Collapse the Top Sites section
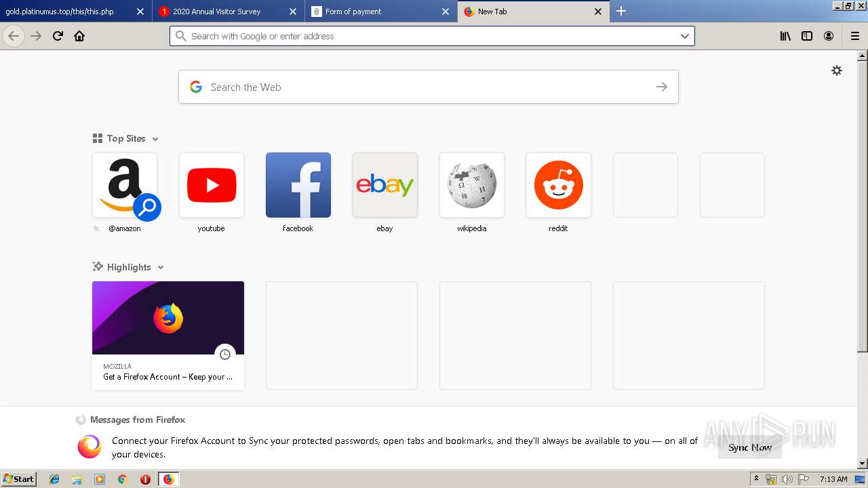The height and width of the screenshot is (488, 868). [155, 139]
